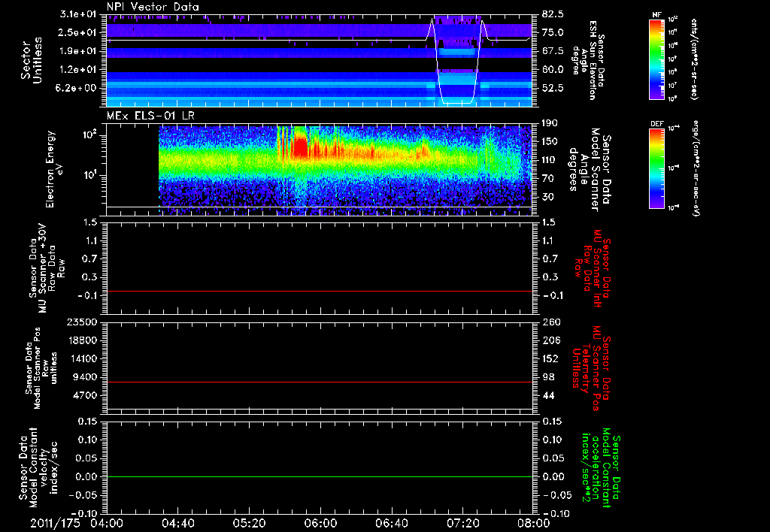Click the 14100 scanner position tick
770x532 pixels.
pyautogui.click(x=84, y=358)
